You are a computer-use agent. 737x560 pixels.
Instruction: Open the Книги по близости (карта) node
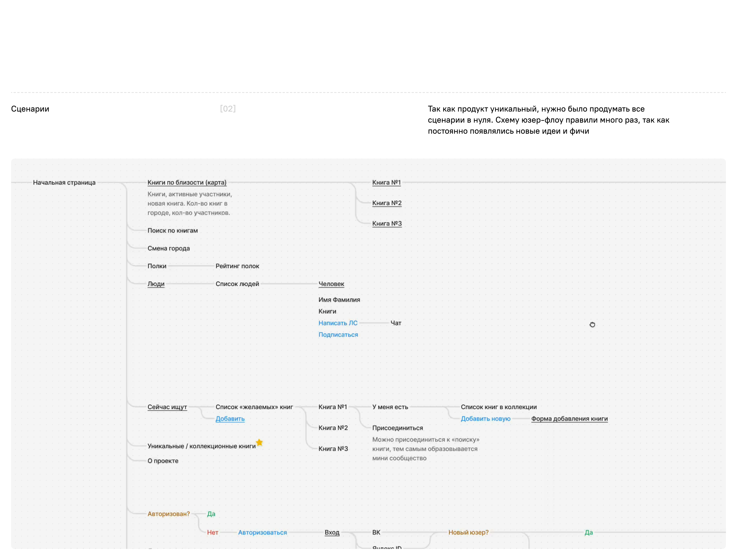click(x=187, y=182)
